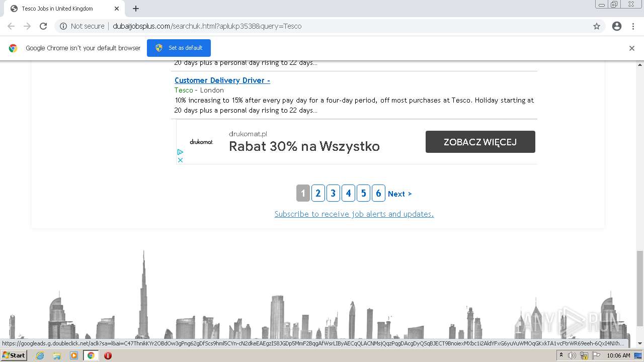
Task: Open Internet Explorer from taskbar
Action: coord(40,355)
